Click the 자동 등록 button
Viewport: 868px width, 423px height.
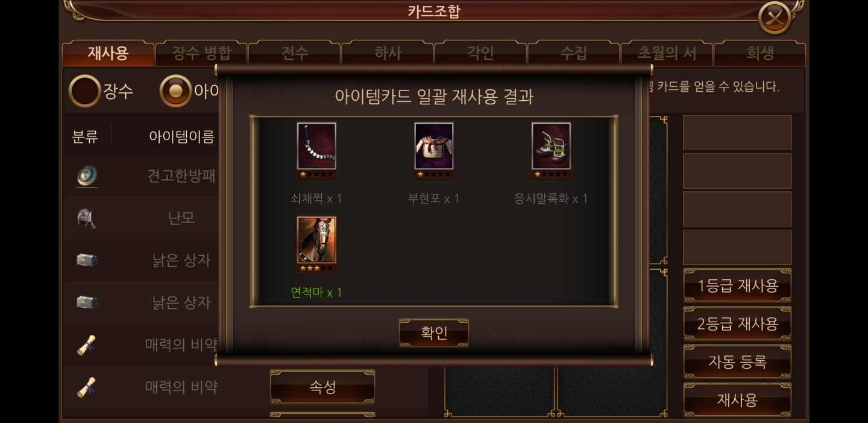pyautogui.click(x=737, y=362)
